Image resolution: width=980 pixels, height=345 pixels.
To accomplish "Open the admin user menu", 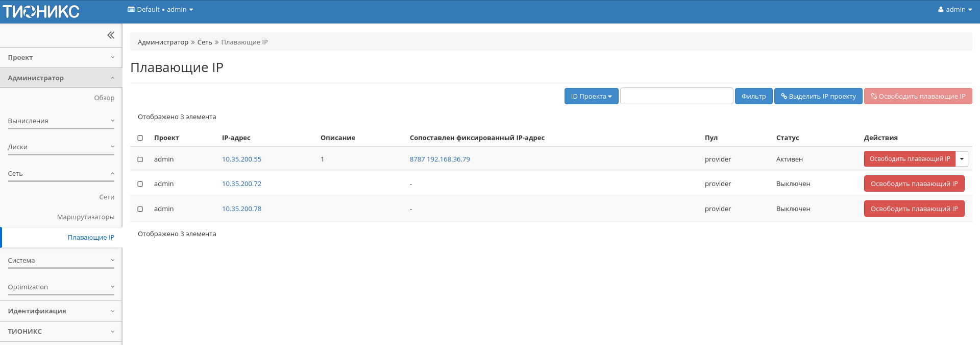I will tap(954, 9).
